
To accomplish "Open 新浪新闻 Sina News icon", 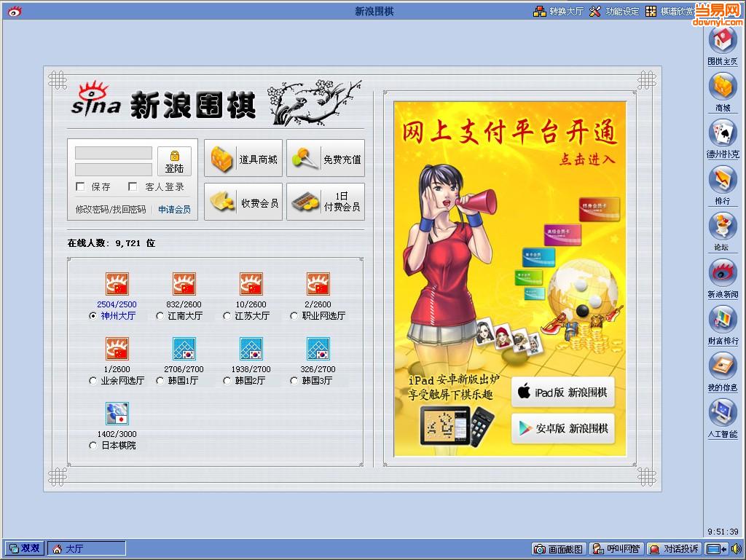I will click(x=722, y=275).
